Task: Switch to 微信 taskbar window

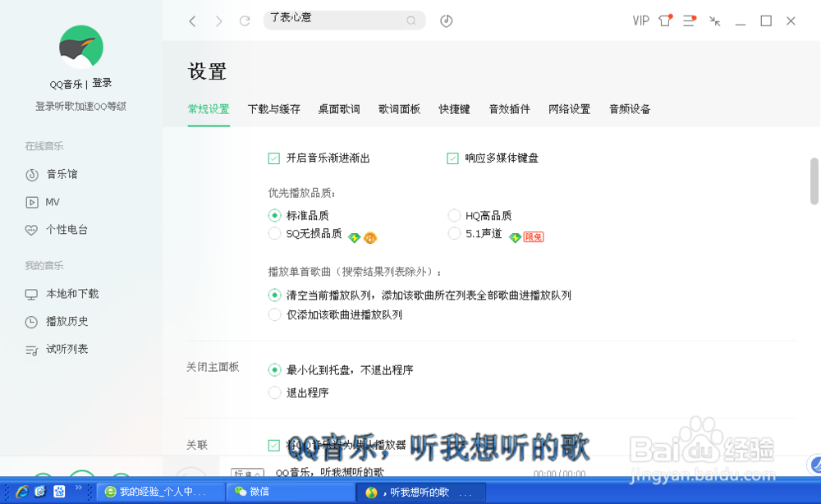Action: (291, 492)
